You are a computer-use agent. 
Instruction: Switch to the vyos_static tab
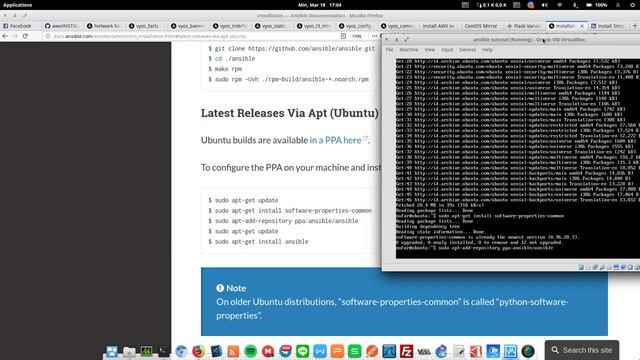pos(272,26)
